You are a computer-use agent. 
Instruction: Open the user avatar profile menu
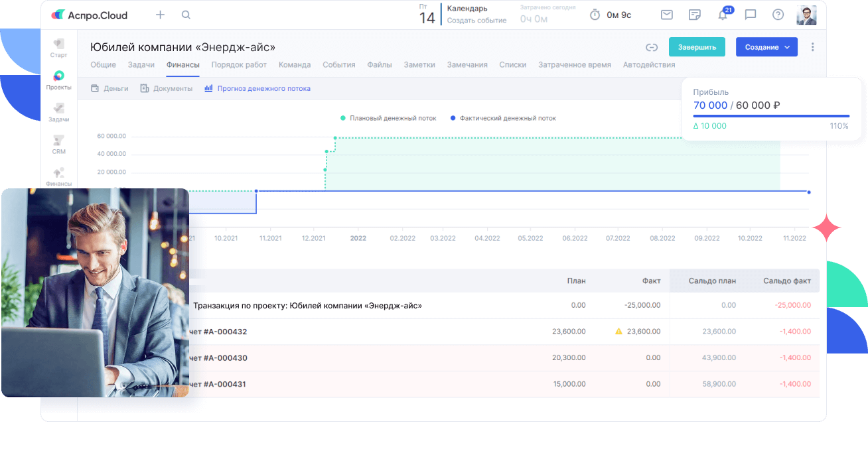tap(806, 15)
